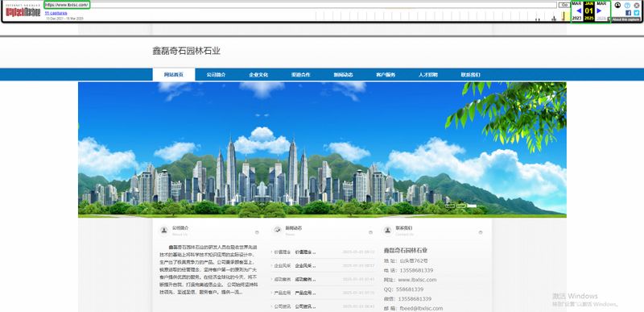Click the address 山头管762号

coord(414,260)
